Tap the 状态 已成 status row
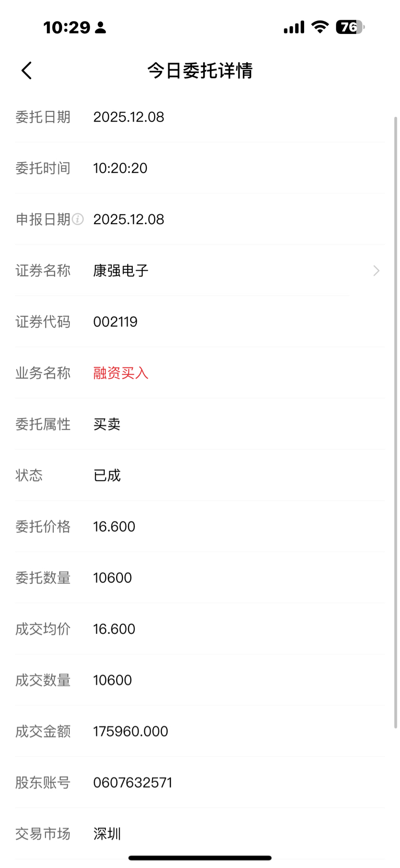Image resolution: width=400 pixels, height=868 pixels. (200, 475)
